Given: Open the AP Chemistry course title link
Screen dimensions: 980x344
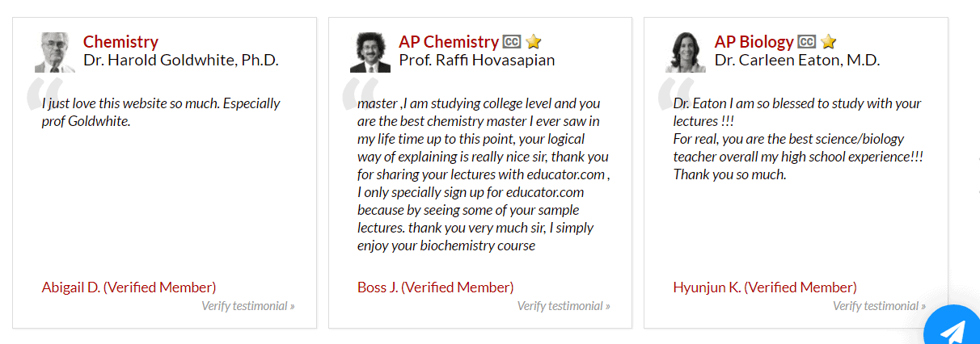Looking at the screenshot, I should click(449, 41).
